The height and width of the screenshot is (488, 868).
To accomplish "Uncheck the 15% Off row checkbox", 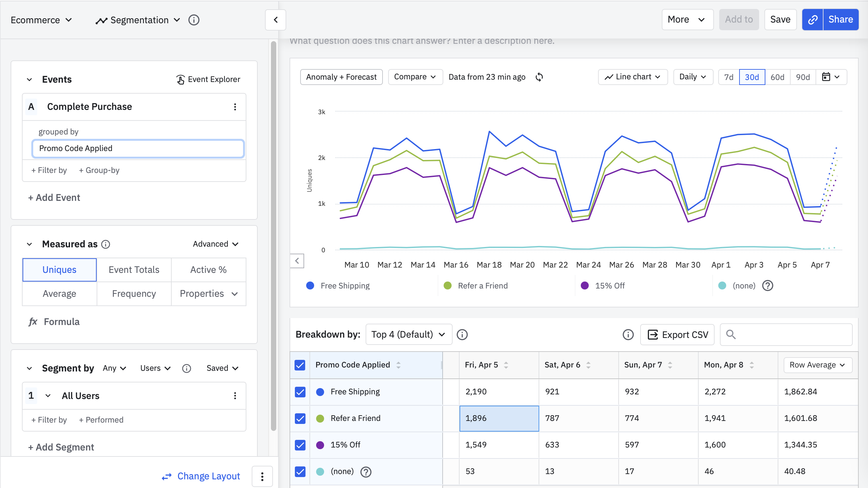I will click(300, 445).
